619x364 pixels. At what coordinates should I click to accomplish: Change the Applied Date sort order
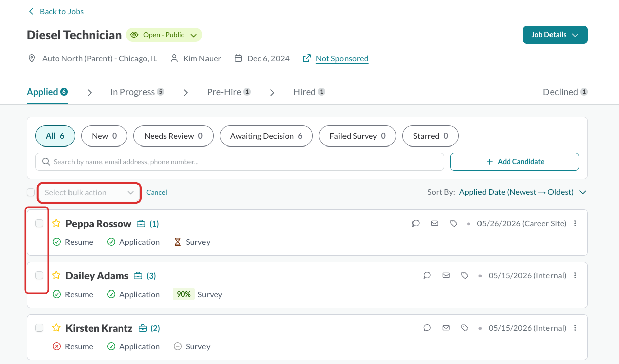tap(523, 192)
